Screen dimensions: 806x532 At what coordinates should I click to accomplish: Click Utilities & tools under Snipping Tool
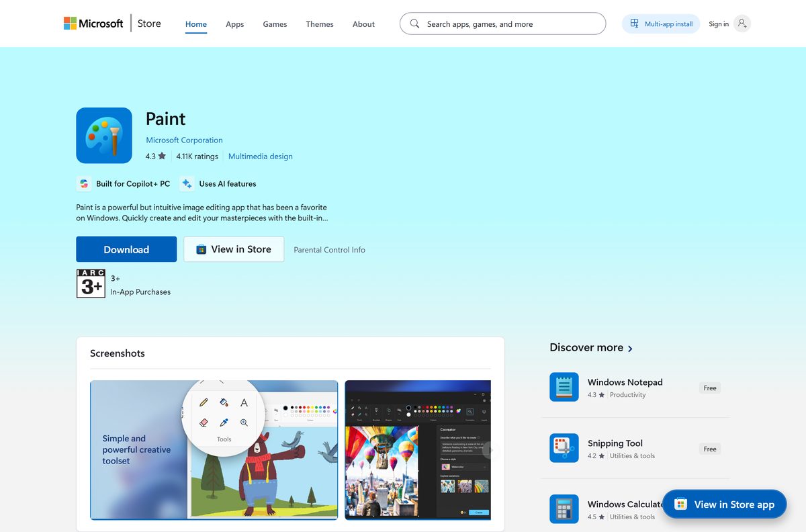(x=632, y=455)
